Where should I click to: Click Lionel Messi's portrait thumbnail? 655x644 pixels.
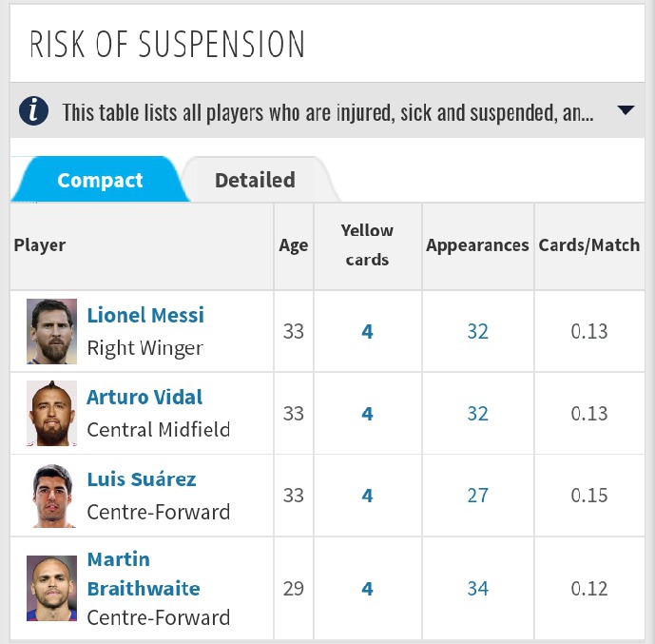[51, 331]
